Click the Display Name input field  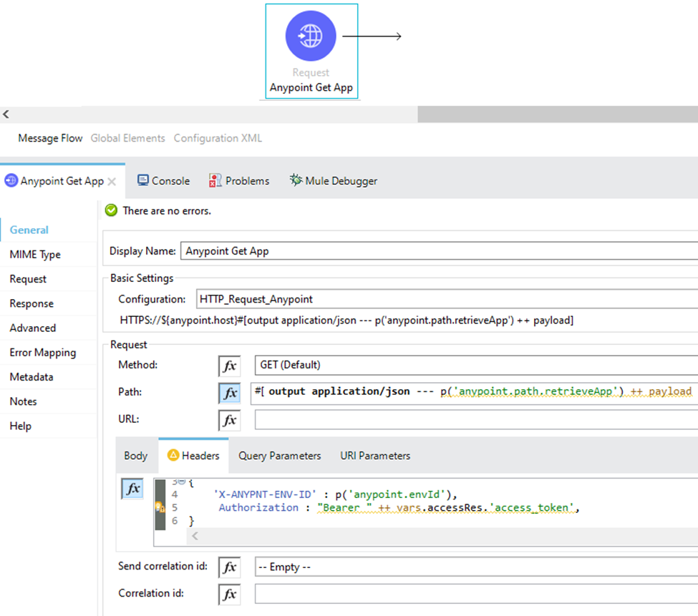(440, 251)
